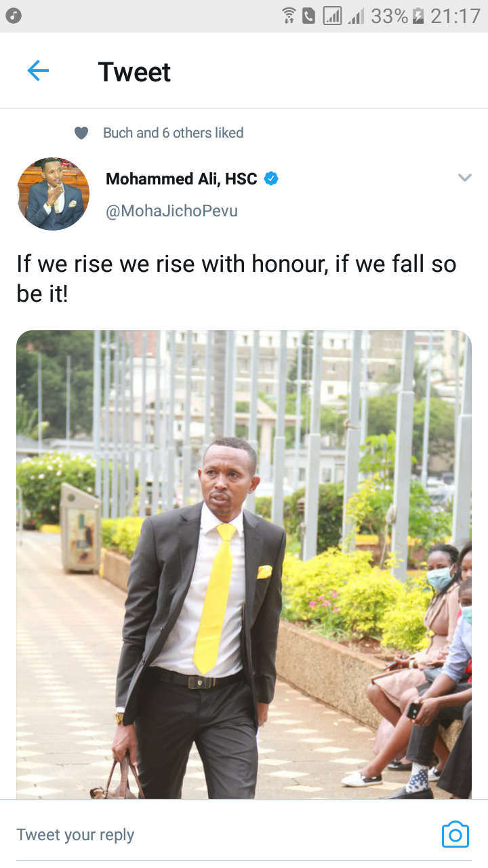Tap the tweet text about honour

(x=237, y=279)
